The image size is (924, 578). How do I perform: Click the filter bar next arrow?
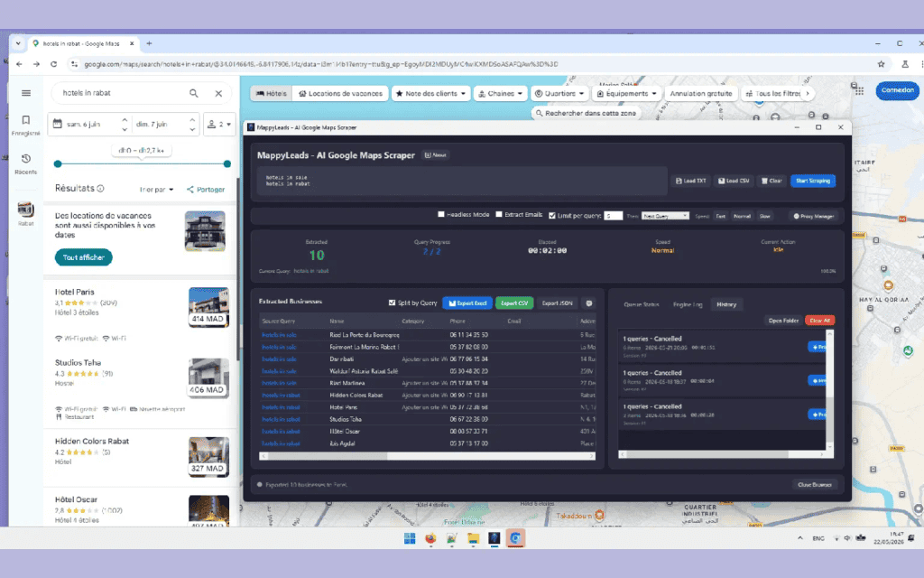coord(808,93)
